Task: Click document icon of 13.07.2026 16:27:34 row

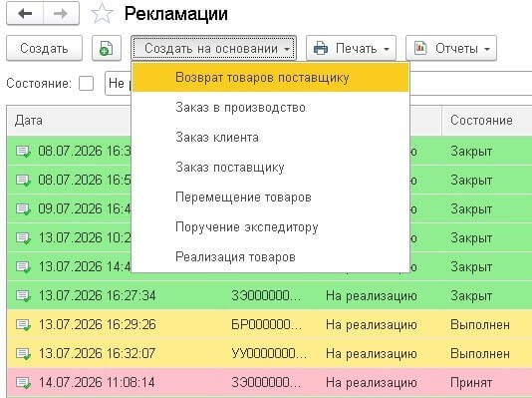Action: coord(23,296)
